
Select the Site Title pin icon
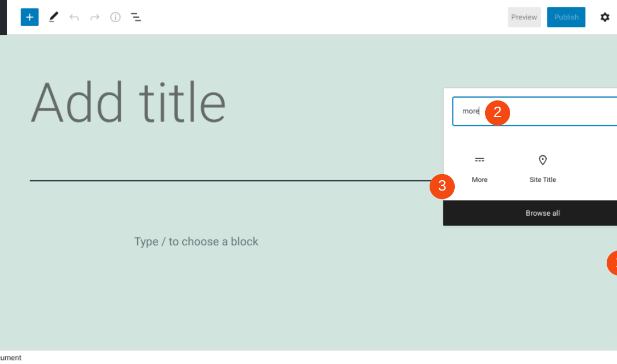[x=543, y=160]
